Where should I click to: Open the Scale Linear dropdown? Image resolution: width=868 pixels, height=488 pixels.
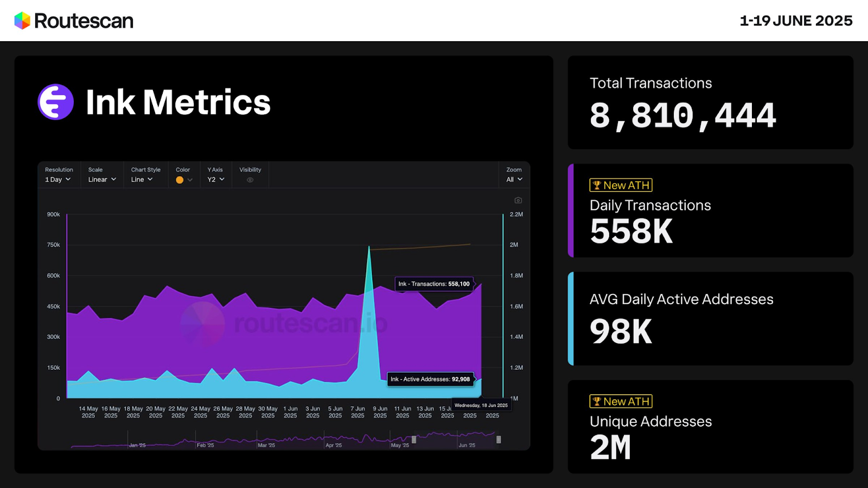(102, 179)
